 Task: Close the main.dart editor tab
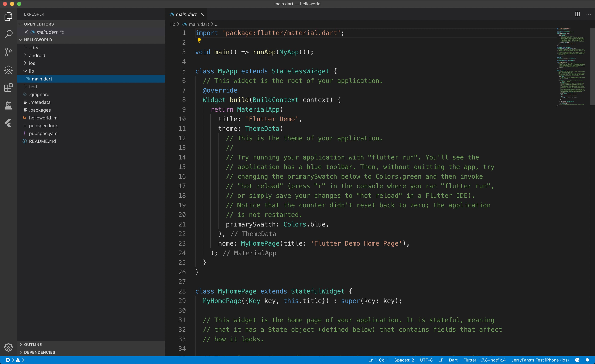[x=202, y=14]
